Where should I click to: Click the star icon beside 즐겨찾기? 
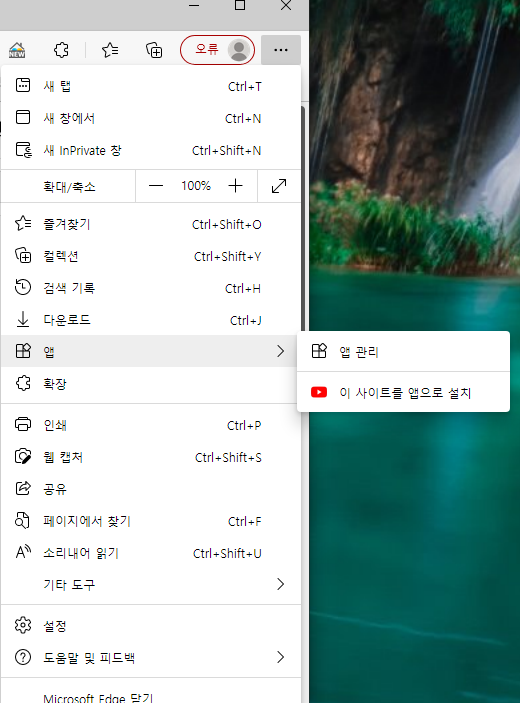[x=23, y=223]
